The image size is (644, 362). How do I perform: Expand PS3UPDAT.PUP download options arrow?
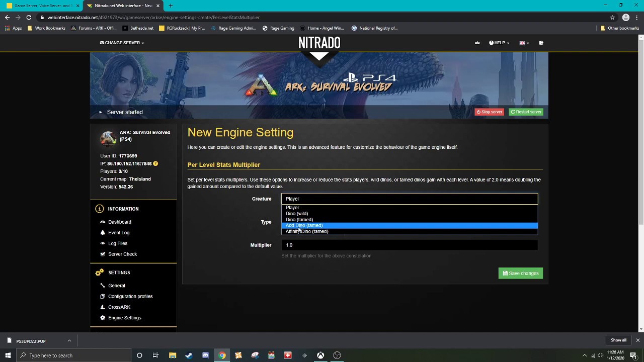coord(69,341)
